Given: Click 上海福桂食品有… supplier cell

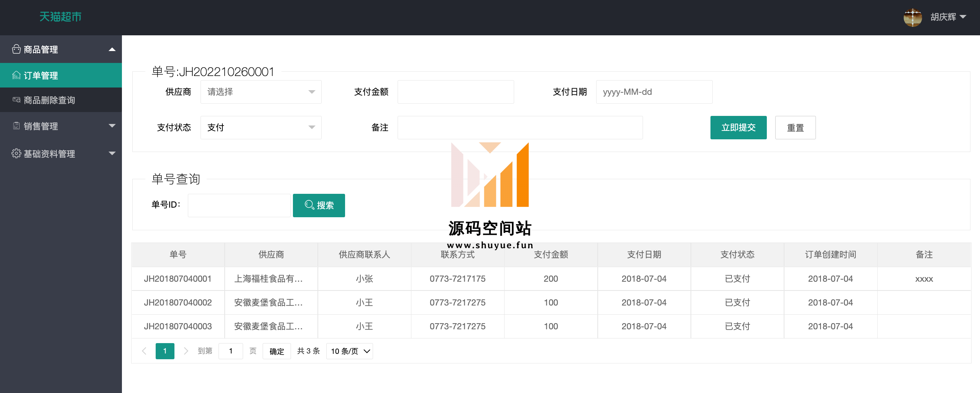Looking at the screenshot, I should tap(271, 279).
